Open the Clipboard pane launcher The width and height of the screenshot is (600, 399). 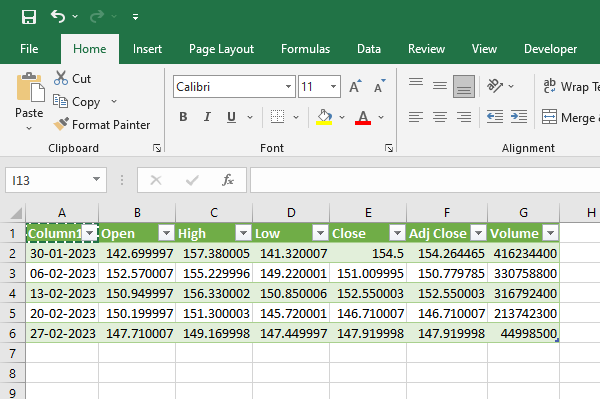pos(157,148)
